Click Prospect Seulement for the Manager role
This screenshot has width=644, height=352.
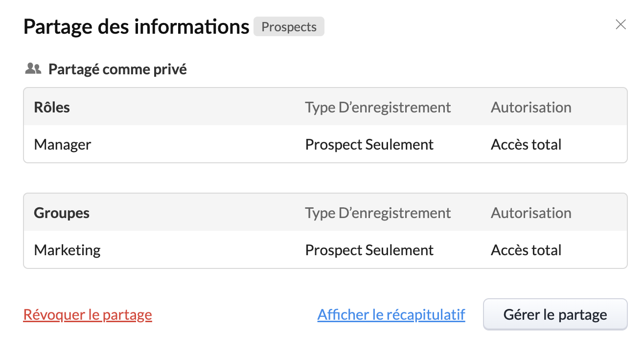coord(369,144)
